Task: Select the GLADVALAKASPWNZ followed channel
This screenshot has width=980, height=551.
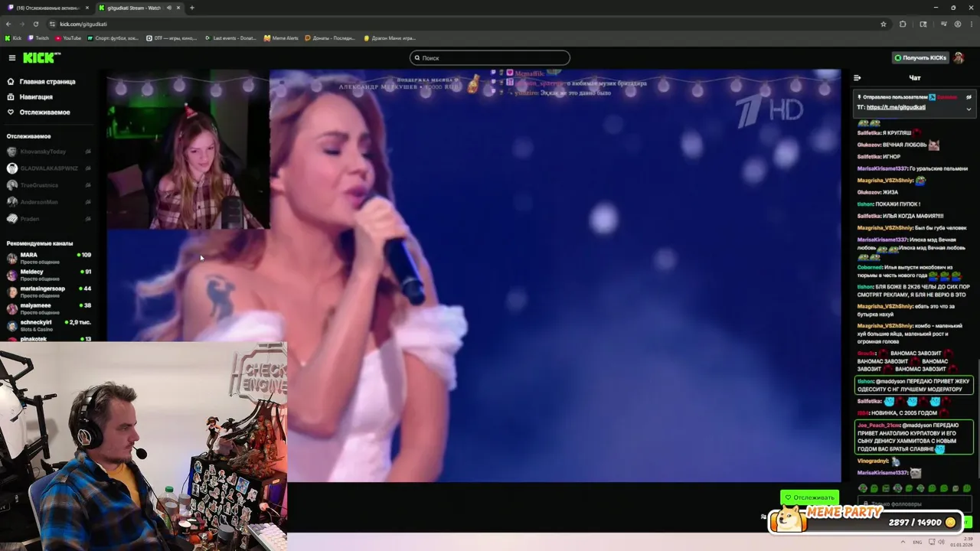Action: (x=48, y=168)
